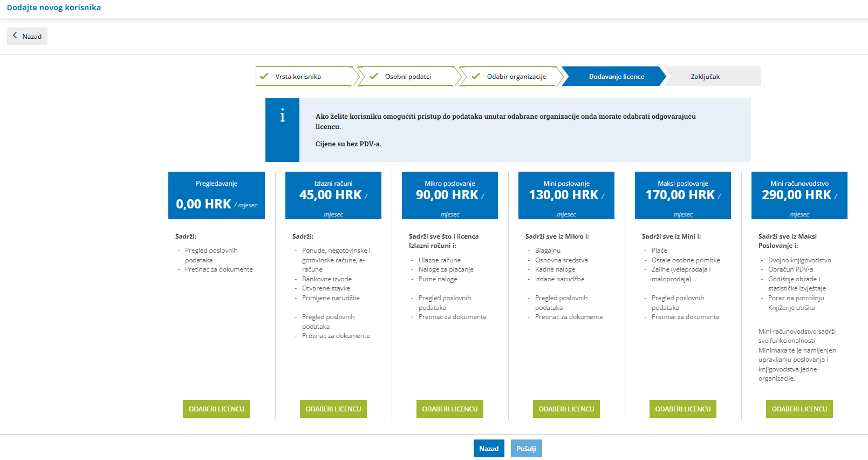The image size is (868, 460).
Task: Choose licence under Izlazni računi plan
Action: tap(333, 409)
